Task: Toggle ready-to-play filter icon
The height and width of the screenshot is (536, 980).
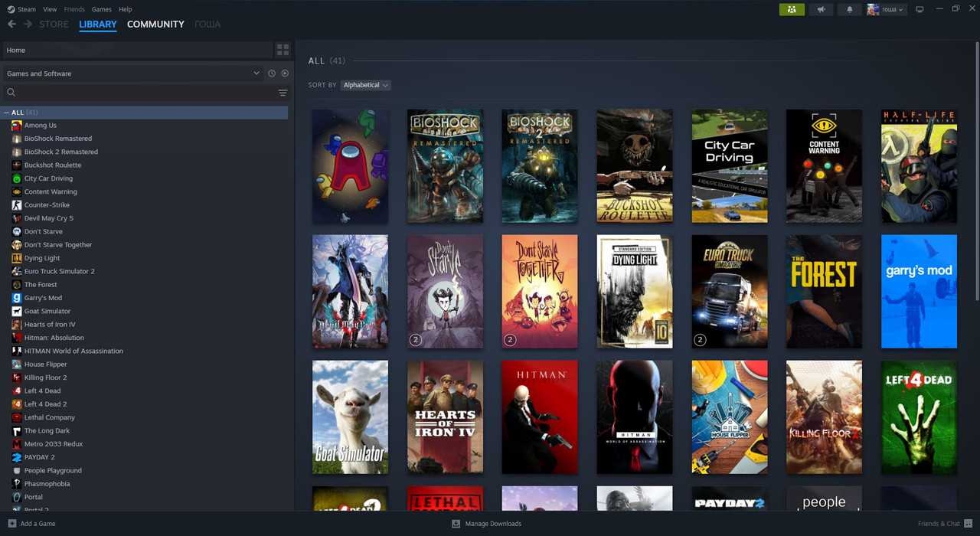Action: pos(285,74)
